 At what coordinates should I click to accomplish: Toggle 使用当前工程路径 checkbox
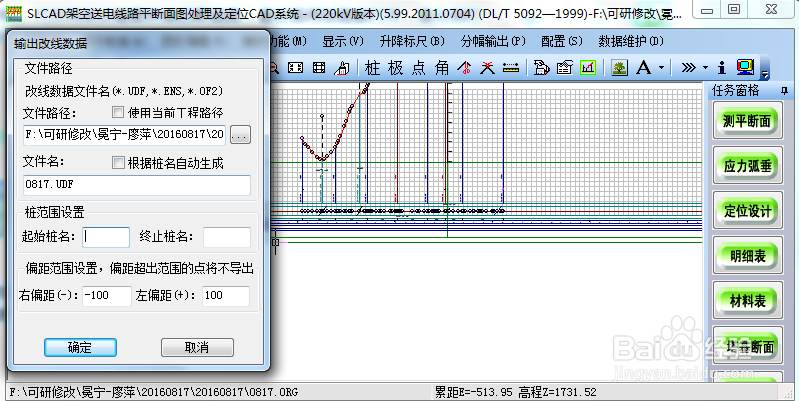118,112
